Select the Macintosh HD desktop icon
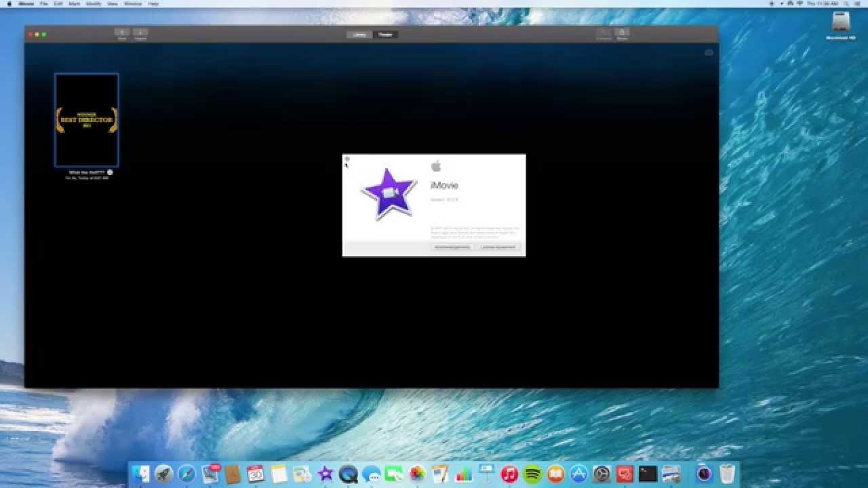This screenshot has height=488, width=868. tap(841, 26)
